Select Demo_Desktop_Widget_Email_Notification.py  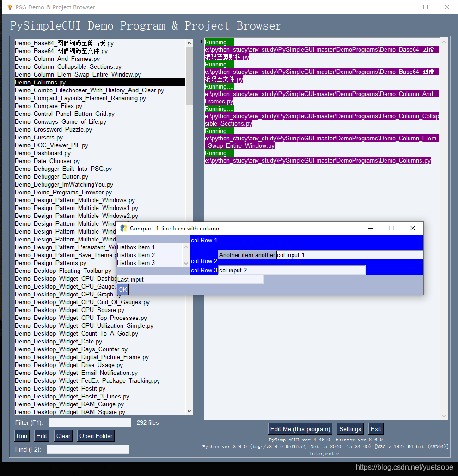pos(100,373)
